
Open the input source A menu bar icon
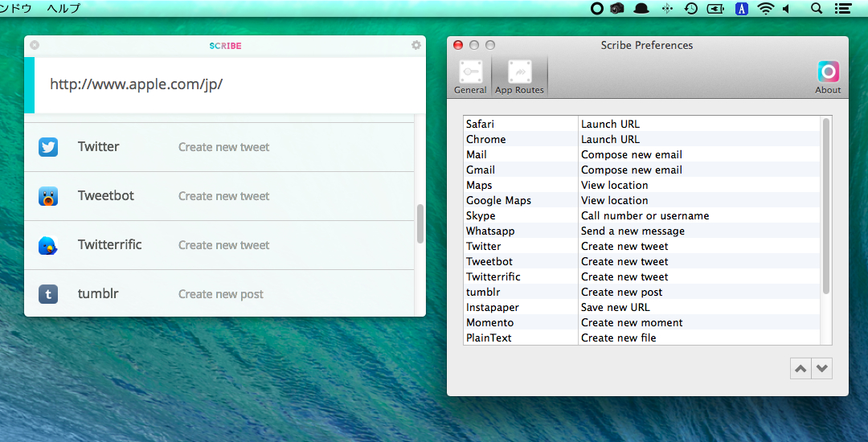click(742, 8)
